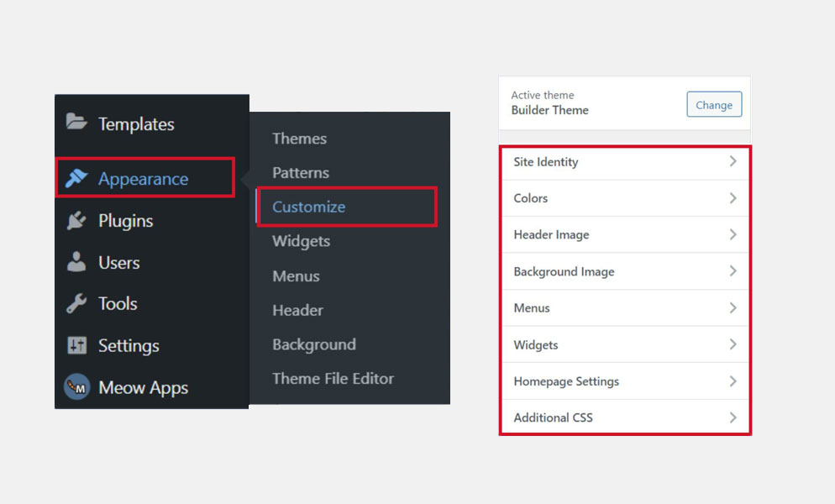
Task: Expand Site Identity chevron
Action: [733, 161]
